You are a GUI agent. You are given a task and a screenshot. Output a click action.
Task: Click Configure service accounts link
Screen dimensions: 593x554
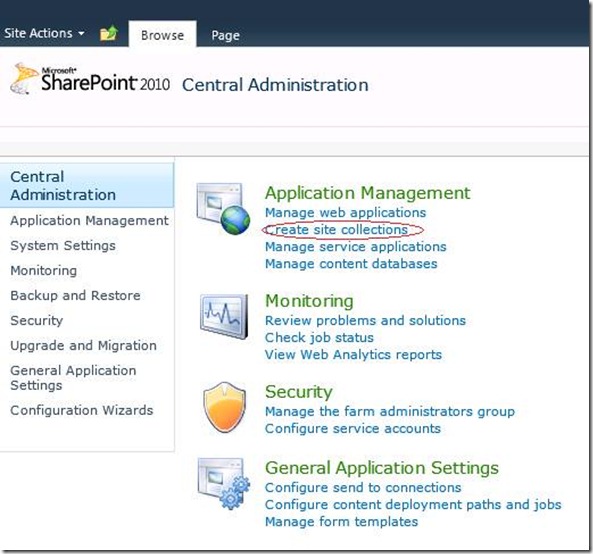(x=353, y=428)
